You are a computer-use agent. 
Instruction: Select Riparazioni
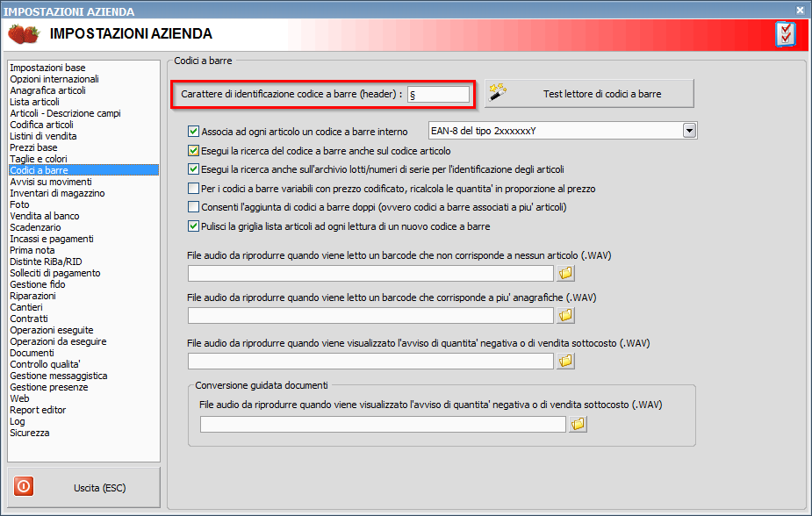coord(32,296)
